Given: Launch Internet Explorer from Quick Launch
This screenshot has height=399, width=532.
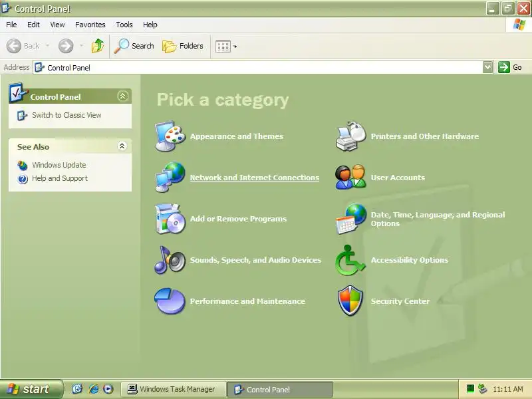Looking at the screenshot, I should (x=94, y=389).
